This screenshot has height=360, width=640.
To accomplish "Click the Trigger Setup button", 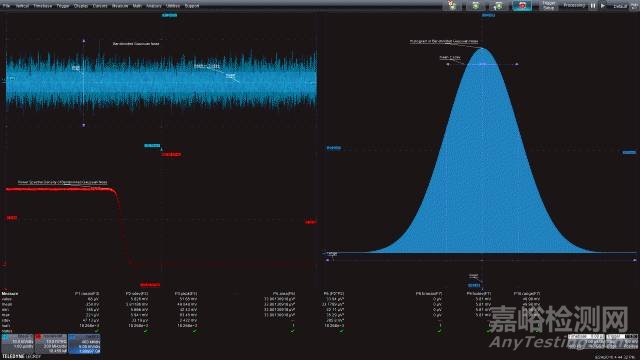I will click(x=549, y=6).
